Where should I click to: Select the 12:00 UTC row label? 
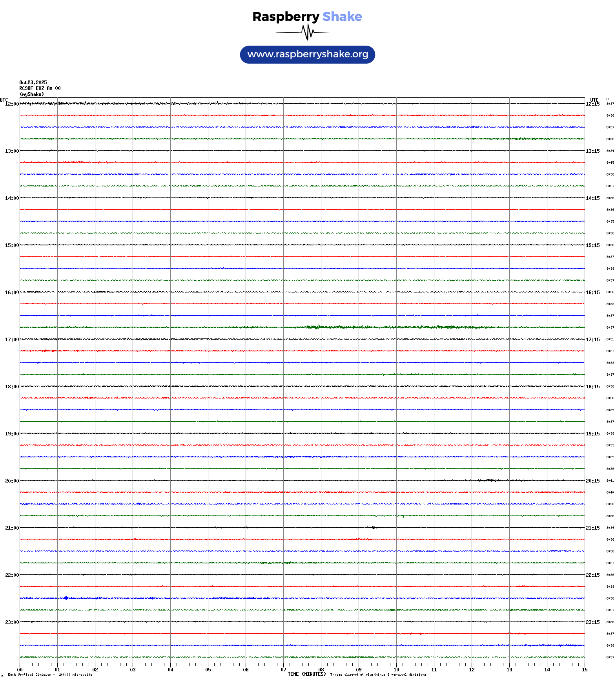tap(12, 104)
